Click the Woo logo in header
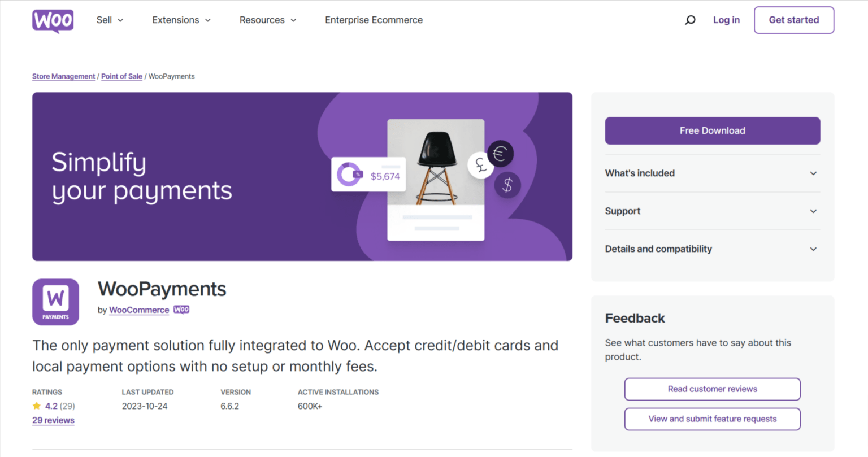The height and width of the screenshot is (457, 868). pyautogui.click(x=53, y=21)
